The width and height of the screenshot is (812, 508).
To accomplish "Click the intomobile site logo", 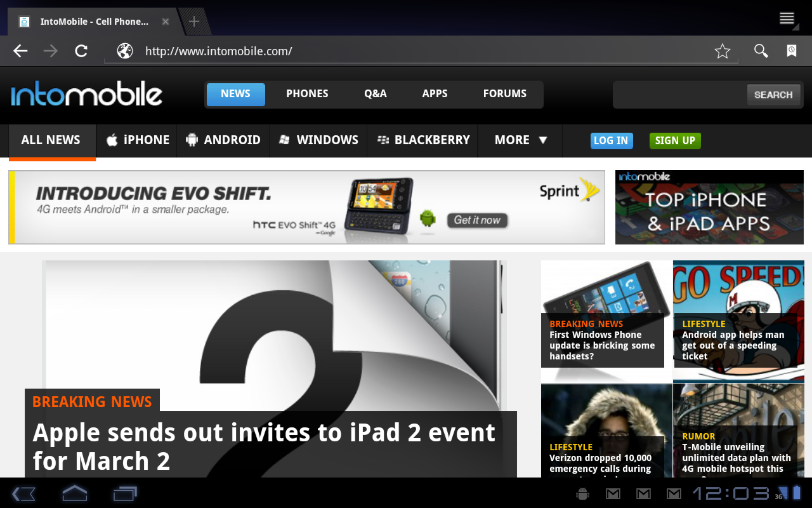I will [x=87, y=94].
